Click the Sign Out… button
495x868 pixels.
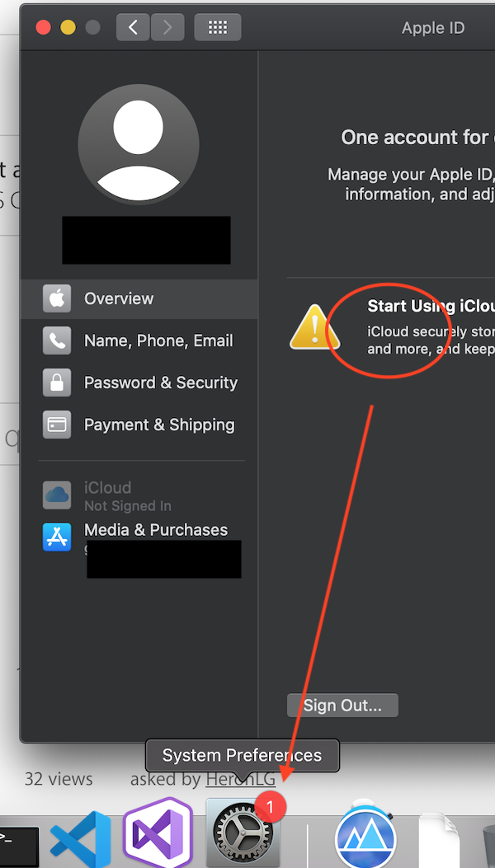click(342, 706)
